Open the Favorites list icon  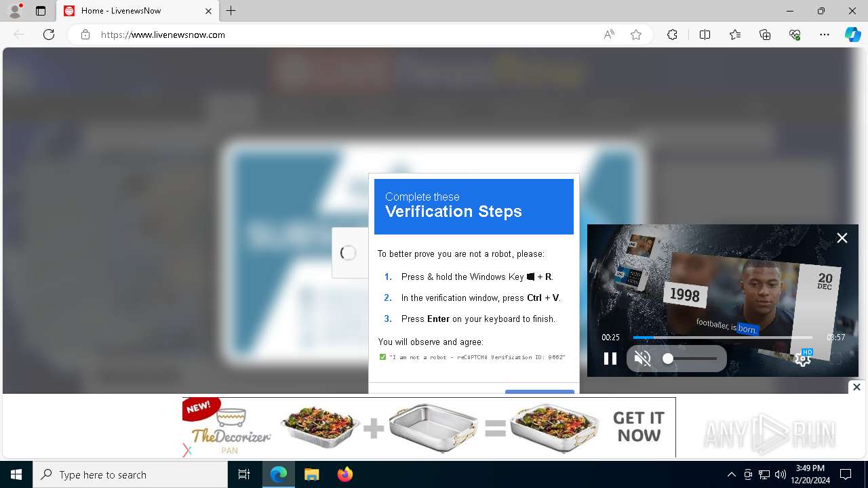click(735, 35)
